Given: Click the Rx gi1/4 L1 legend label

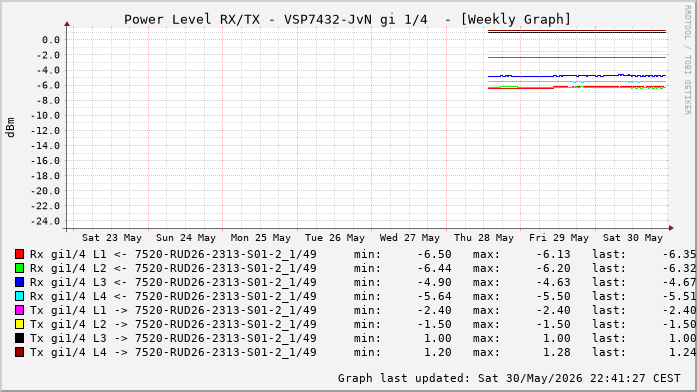Looking at the screenshot, I should point(173,254).
